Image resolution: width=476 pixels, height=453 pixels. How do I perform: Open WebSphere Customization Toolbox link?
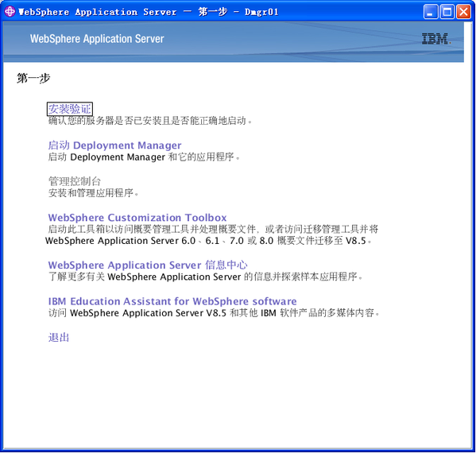(x=137, y=218)
